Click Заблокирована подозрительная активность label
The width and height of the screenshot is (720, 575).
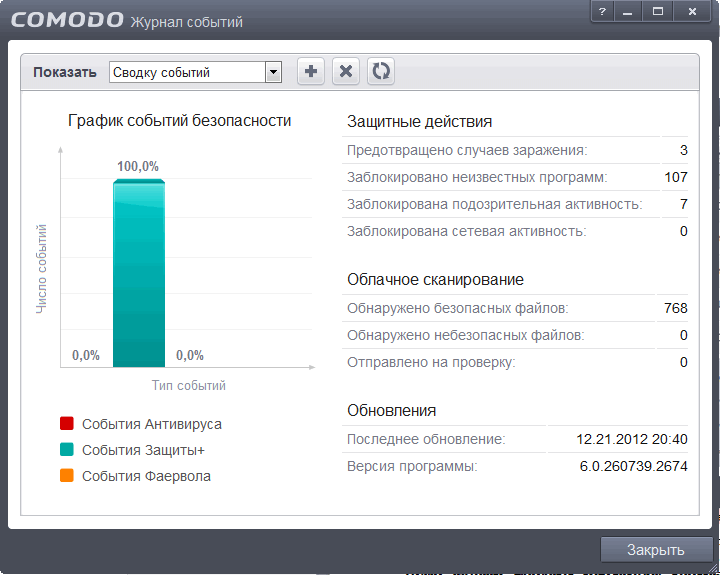pos(495,204)
